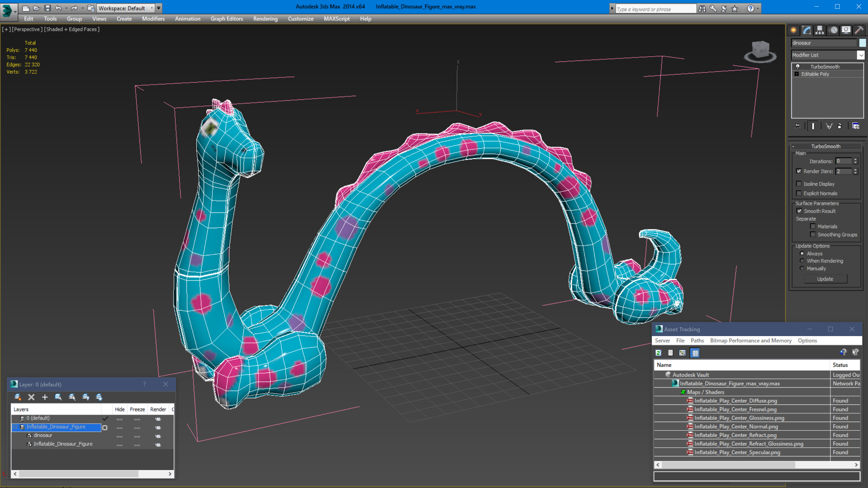The height and width of the screenshot is (488, 868).
Task: Toggle Show End Result icon
Action: (813, 126)
